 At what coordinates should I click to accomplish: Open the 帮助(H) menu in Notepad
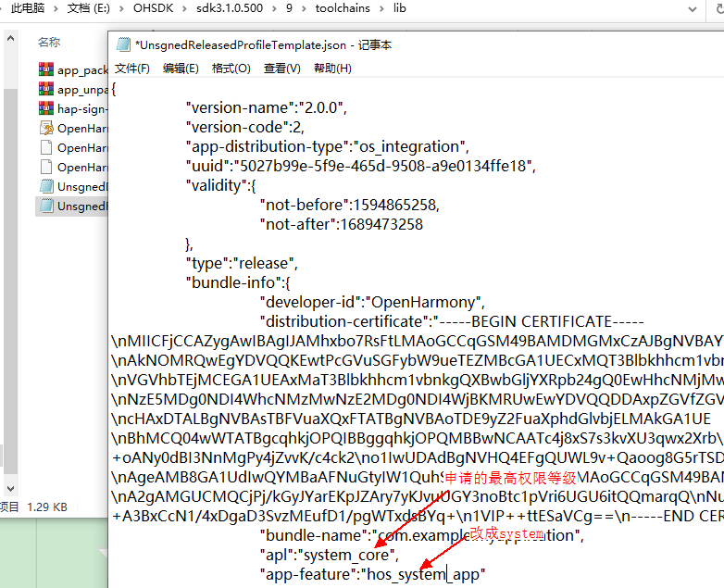[332, 69]
